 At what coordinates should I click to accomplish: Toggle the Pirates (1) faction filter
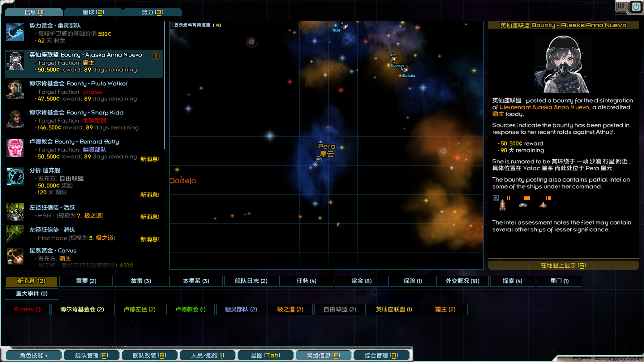pos(27,309)
